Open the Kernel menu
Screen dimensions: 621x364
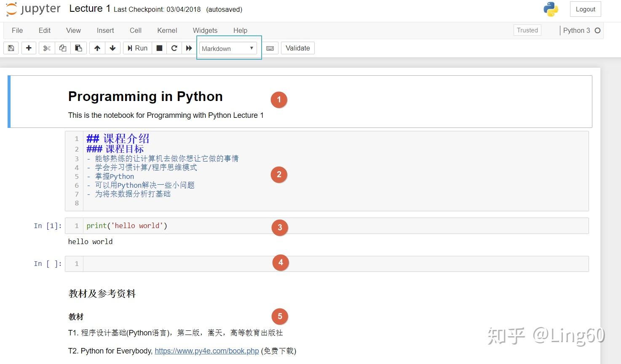[x=167, y=30]
